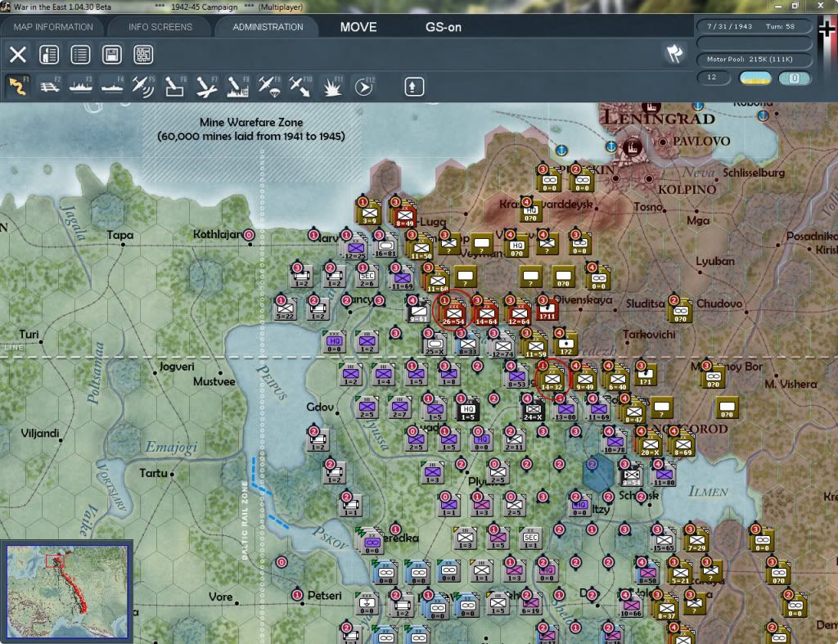The height and width of the screenshot is (644, 838).
Task: Click the sky-and-ground weather indicator
Action: point(755,78)
